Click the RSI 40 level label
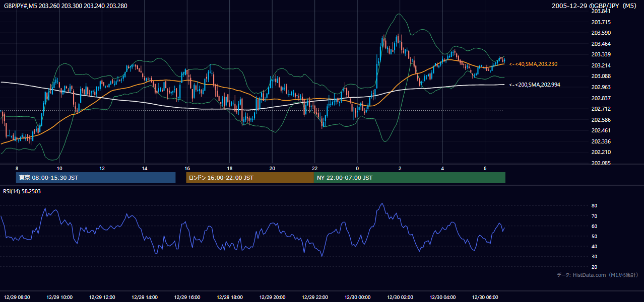644x302 pixels. (594, 246)
